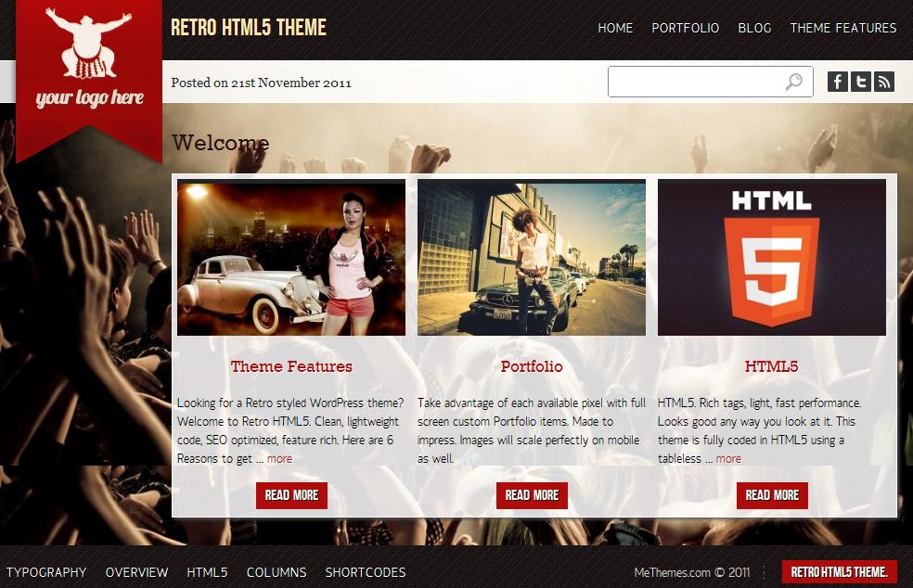Click the Theme Features card heading
This screenshot has width=913, height=588.
[x=291, y=366]
